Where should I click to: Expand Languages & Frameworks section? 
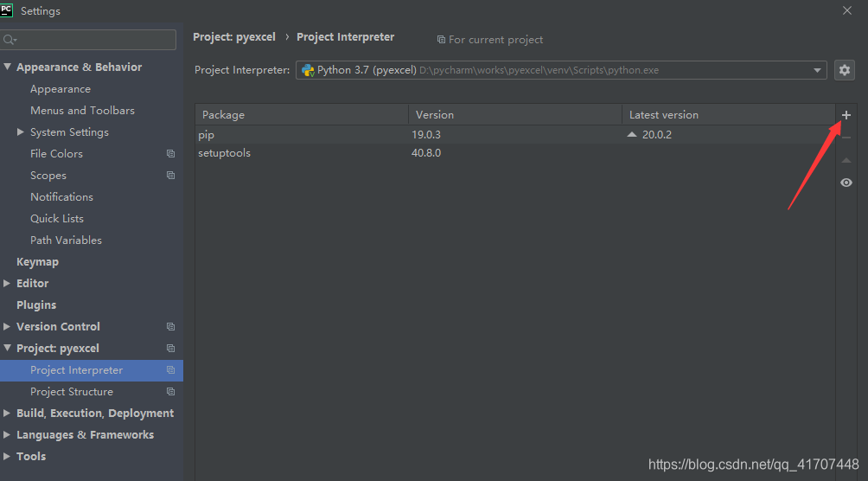[x=7, y=434]
